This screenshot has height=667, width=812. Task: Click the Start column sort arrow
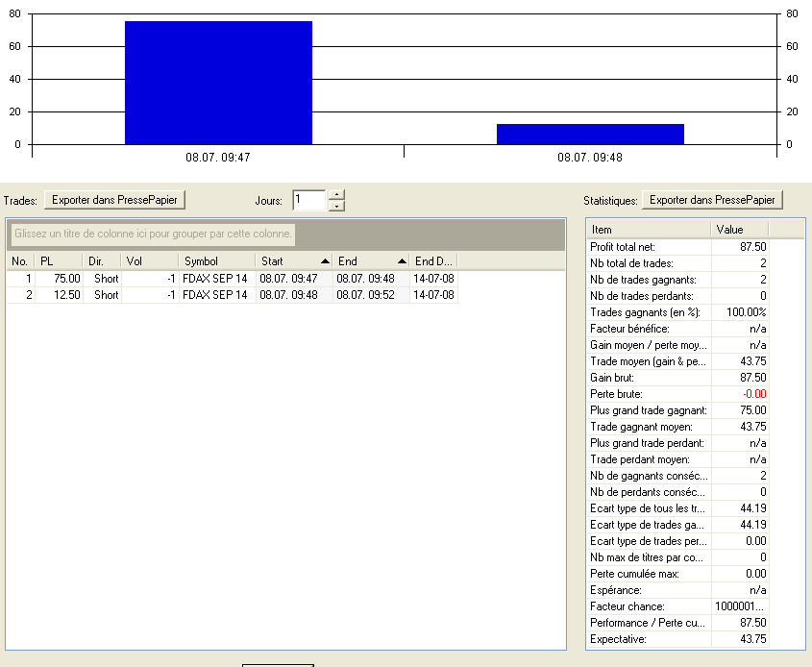pos(324,261)
